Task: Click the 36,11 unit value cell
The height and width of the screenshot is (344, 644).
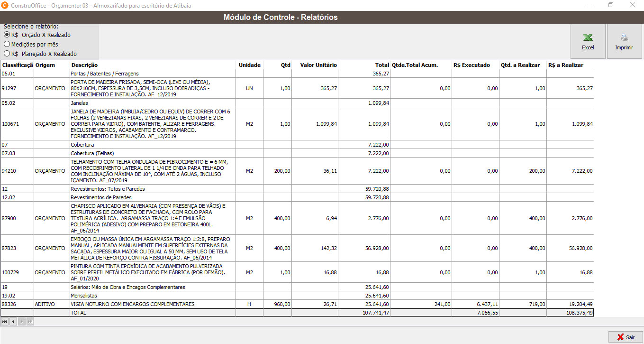Action: (x=315, y=171)
